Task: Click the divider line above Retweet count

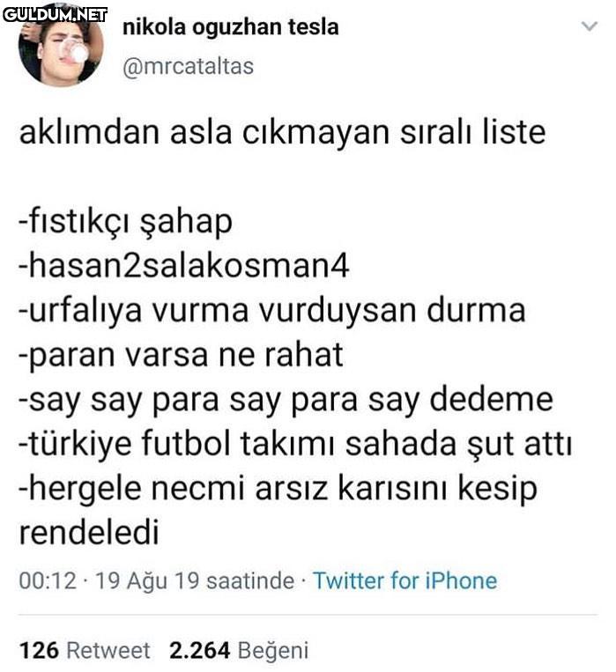Action: pyautogui.click(x=308, y=614)
